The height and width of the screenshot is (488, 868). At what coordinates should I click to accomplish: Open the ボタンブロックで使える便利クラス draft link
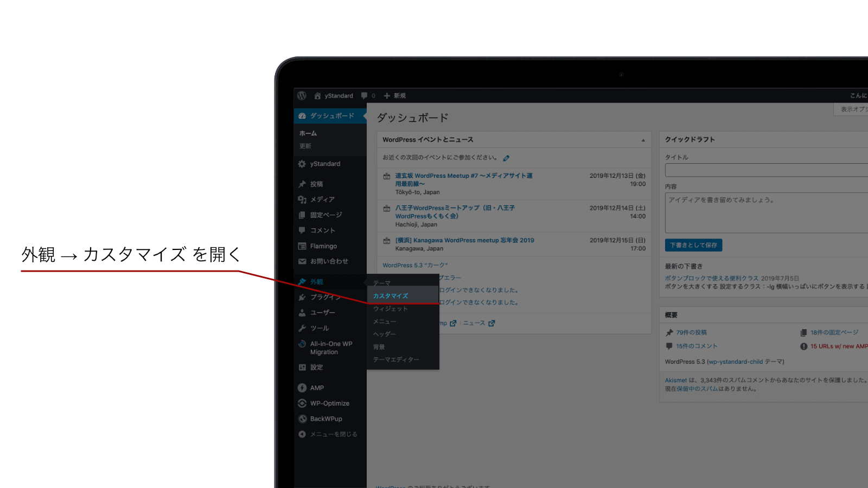click(712, 278)
